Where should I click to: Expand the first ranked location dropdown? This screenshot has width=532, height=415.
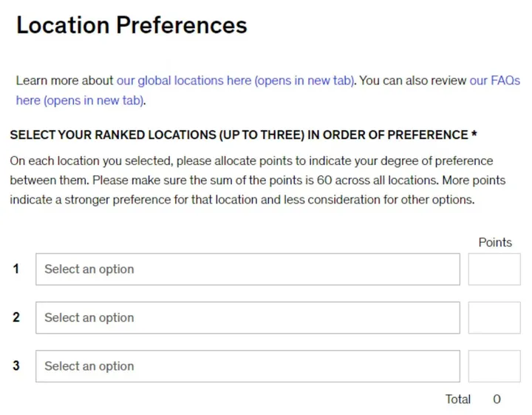tap(248, 269)
